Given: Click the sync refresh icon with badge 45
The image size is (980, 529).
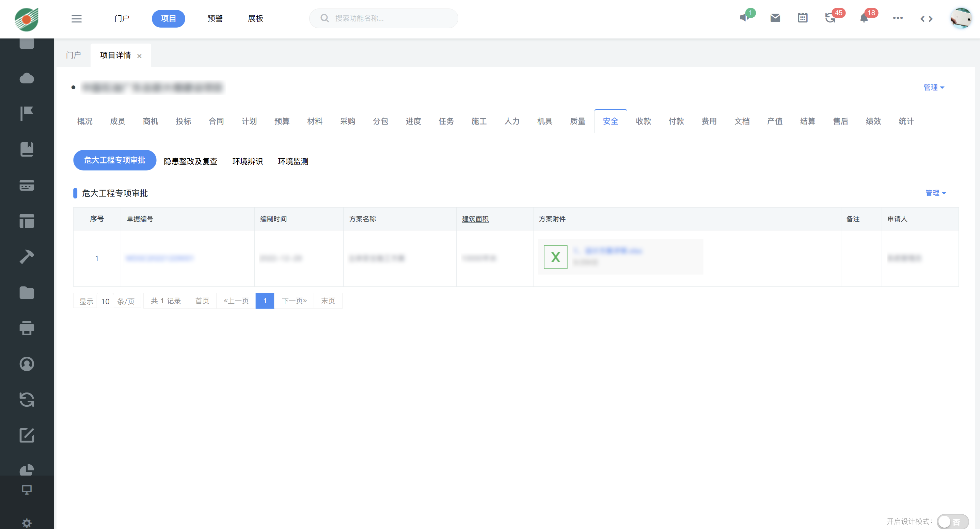Looking at the screenshot, I should tap(830, 18).
